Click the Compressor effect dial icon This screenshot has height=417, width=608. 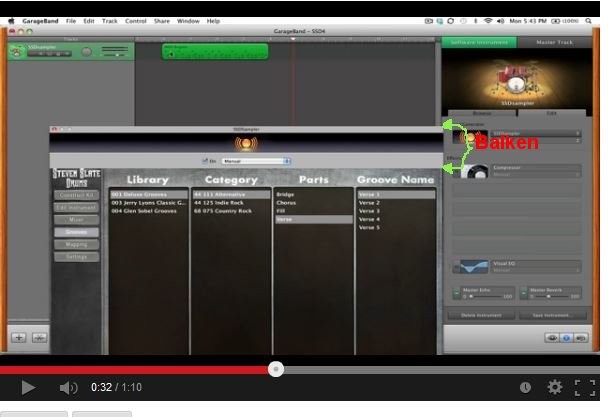click(x=476, y=171)
